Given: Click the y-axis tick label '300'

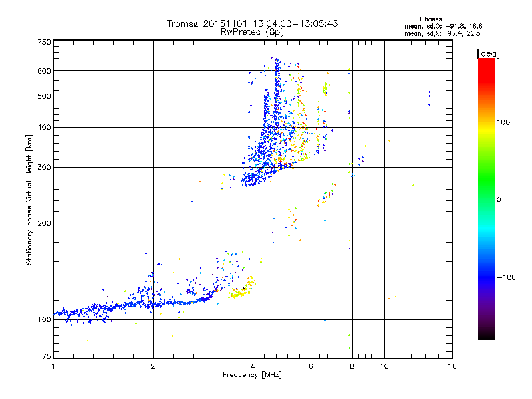Looking at the screenshot, I should click(x=45, y=168).
